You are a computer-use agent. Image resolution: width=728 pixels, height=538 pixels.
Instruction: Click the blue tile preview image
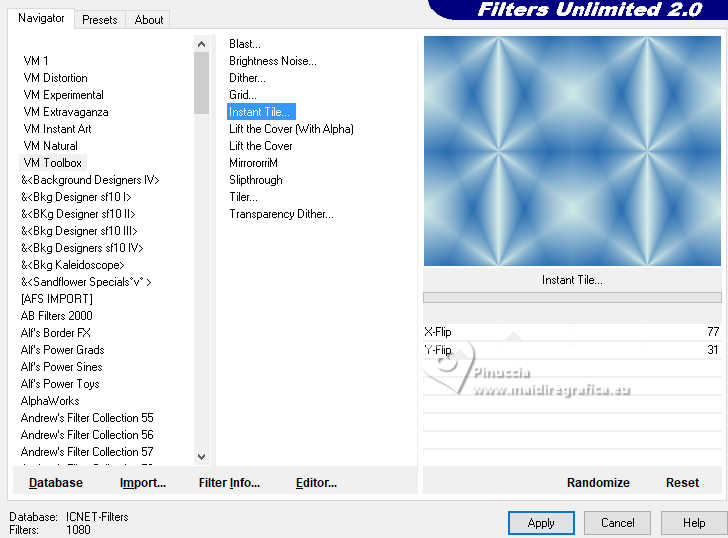point(572,151)
